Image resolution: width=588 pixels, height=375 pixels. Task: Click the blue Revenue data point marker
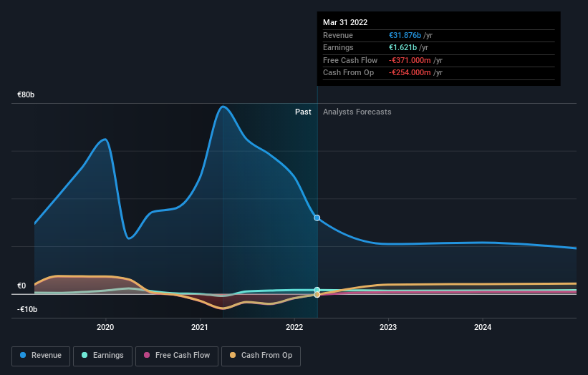coord(317,218)
